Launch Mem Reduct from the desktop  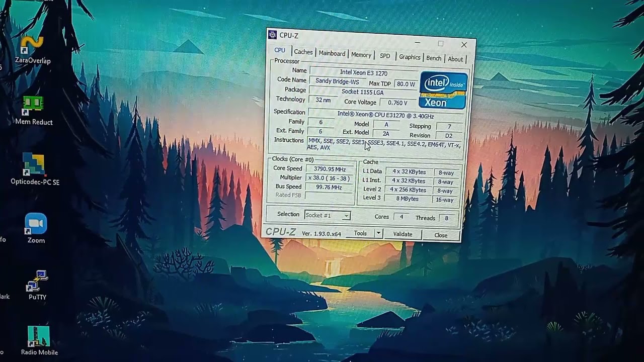click(34, 111)
